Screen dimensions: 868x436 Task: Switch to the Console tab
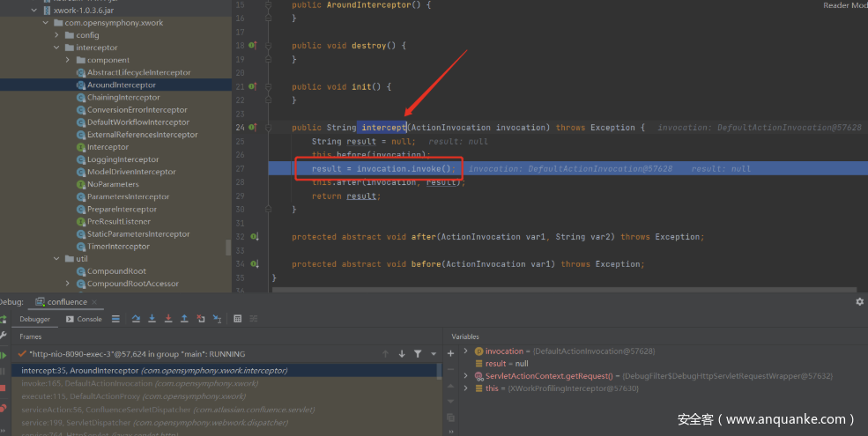pyautogui.click(x=85, y=319)
